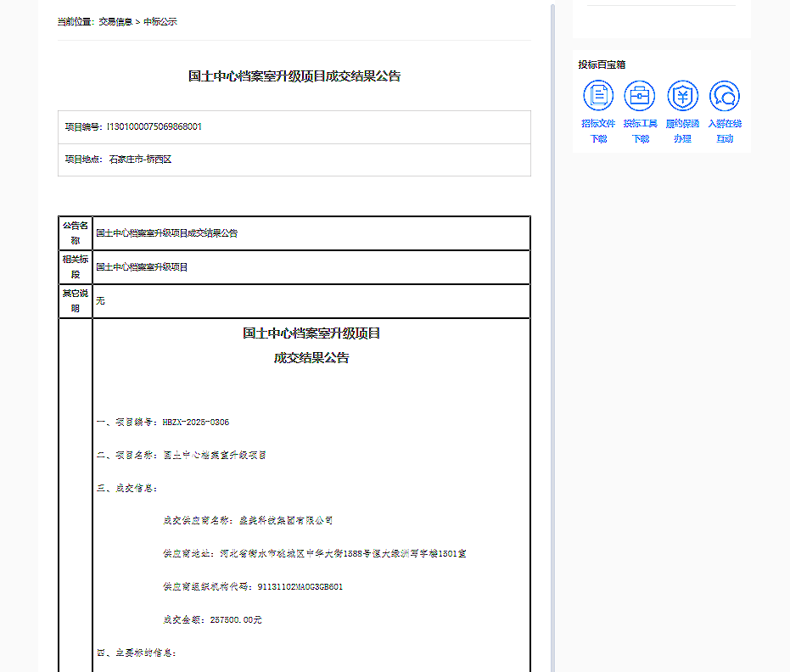Follow the 履约保函办理 text label link
Image resolution: width=790 pixels, height=672 pixels.
coord(682,131)
